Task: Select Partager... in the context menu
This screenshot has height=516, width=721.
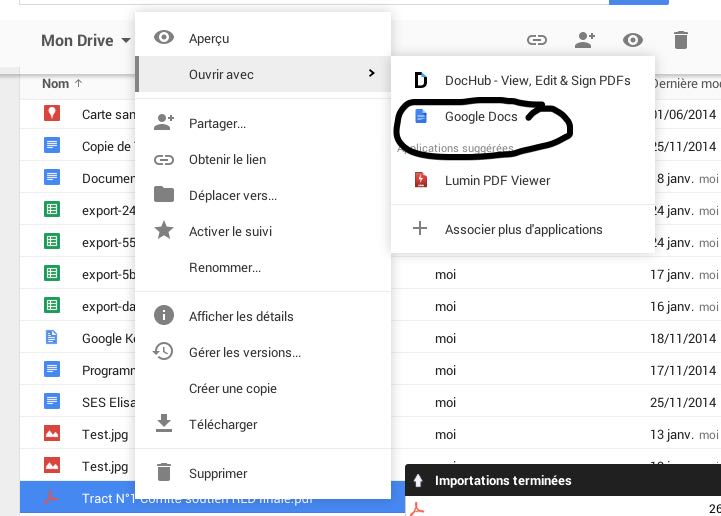Action: tap(263, 123)
